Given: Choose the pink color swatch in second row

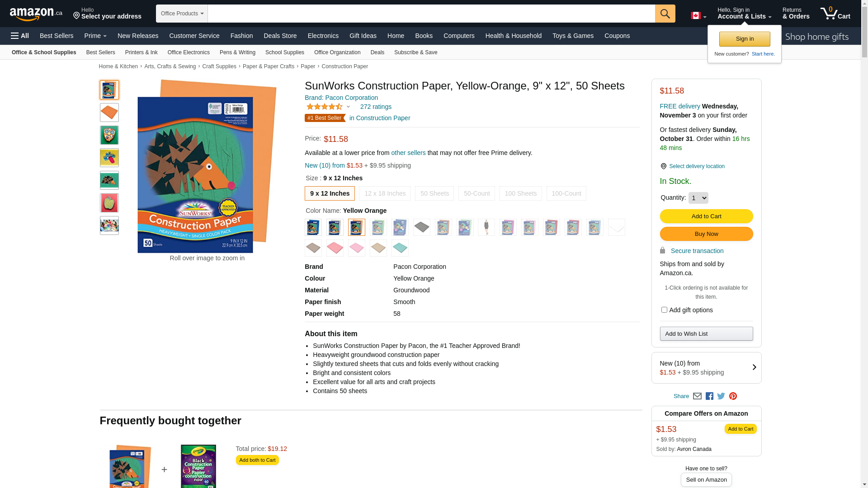Looking at the screenshot, I should [x=357, y=248].
